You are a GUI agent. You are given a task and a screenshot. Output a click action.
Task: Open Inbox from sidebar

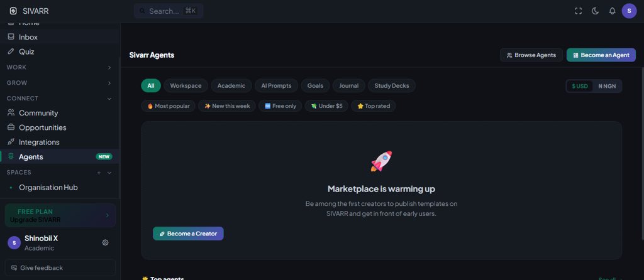pos(60,37)
